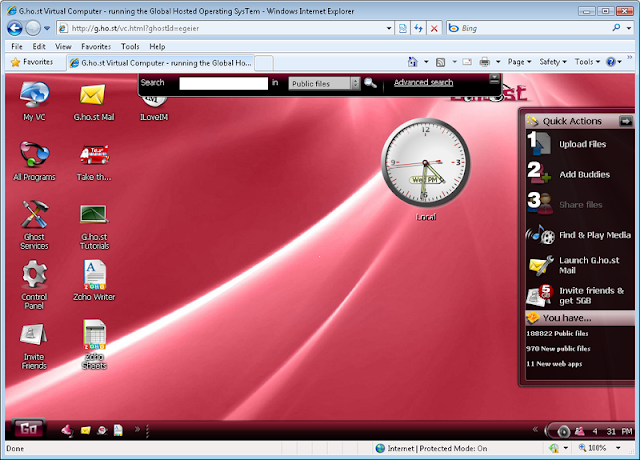Click the G.ho.st search input field
The width and height of the screenshot is (640, 460).
[223, 83]
